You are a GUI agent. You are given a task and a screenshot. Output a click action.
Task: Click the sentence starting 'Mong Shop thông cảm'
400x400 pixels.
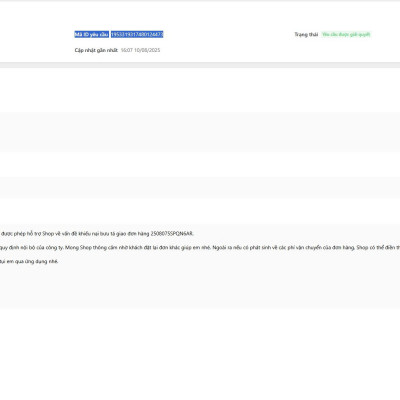138,248
